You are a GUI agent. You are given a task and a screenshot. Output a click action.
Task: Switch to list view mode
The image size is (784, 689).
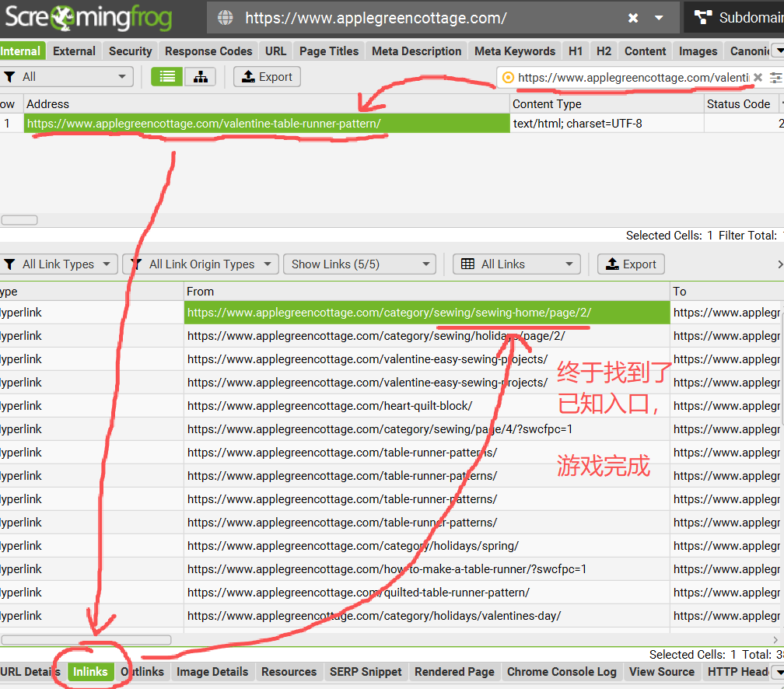point(167,76)
